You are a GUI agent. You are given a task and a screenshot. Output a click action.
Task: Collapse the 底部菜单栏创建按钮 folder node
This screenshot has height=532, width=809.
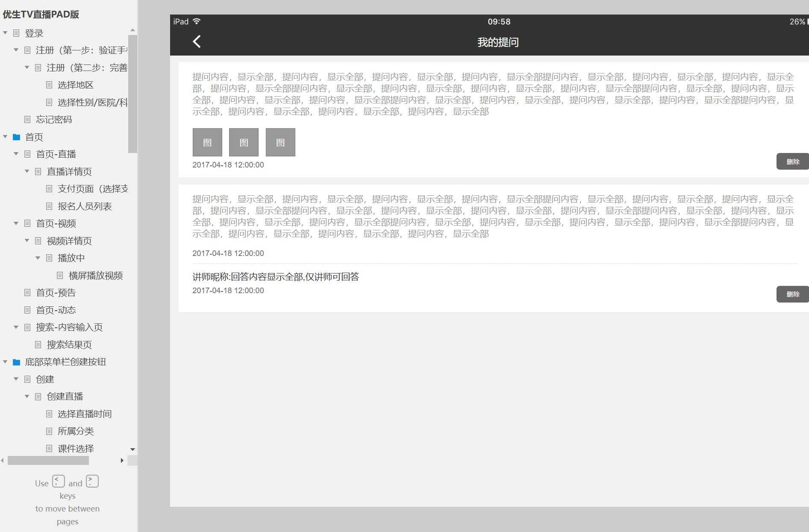pos(5,362)
